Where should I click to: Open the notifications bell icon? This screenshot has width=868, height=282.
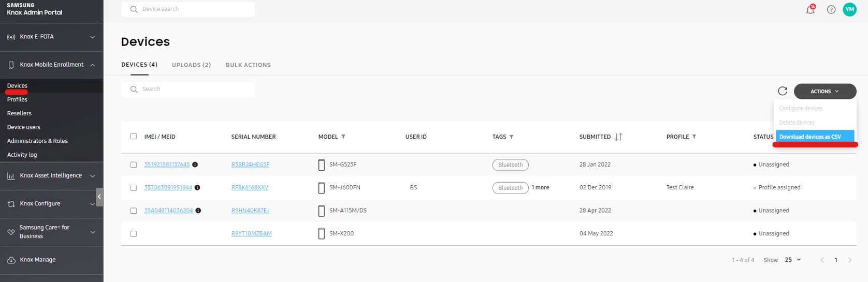[810, 9]
